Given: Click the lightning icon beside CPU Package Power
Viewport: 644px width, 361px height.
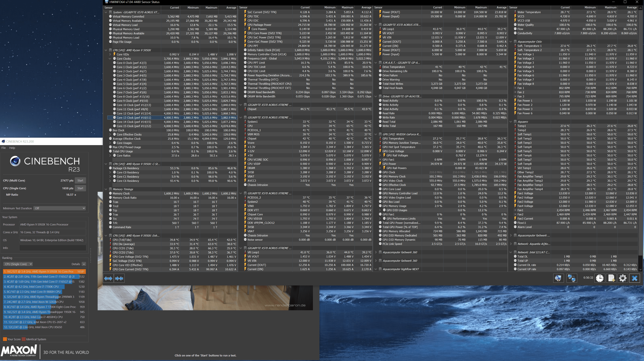Looking at the screenshot, I should pos(245,25).
